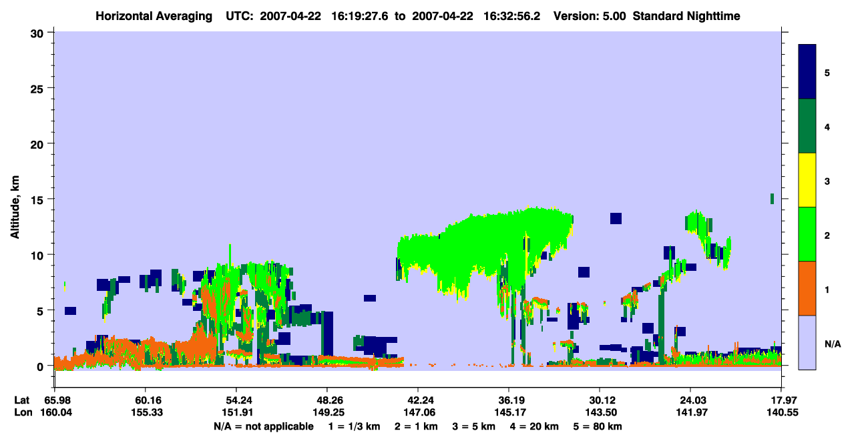Click the 'Lat' row label
The width and height of the screenshot is (868, 445).
coord(22,400)
